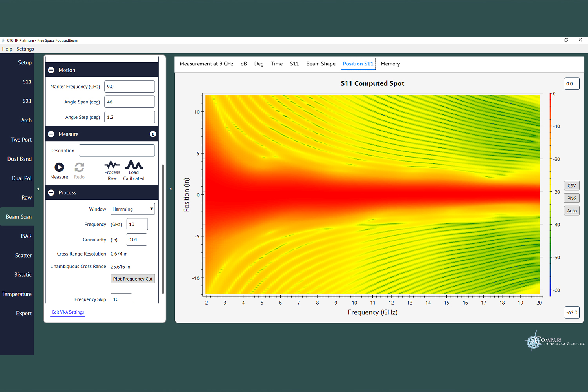The width and height of the screenshot is (588, 392).
Task: Collapse the Motion section
Action: [x=51, y=70]
